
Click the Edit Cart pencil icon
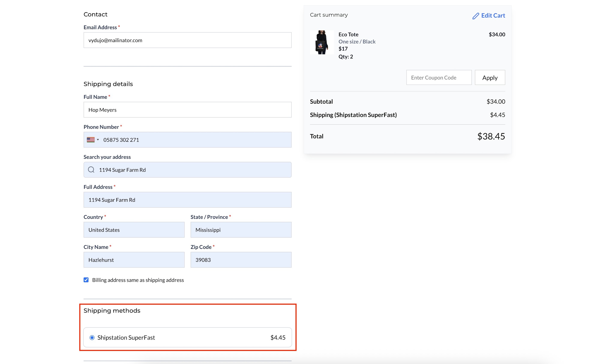475,16
